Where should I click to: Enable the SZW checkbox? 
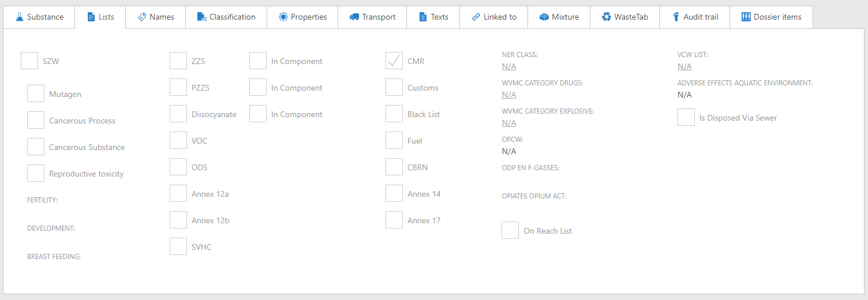[29, 61]
